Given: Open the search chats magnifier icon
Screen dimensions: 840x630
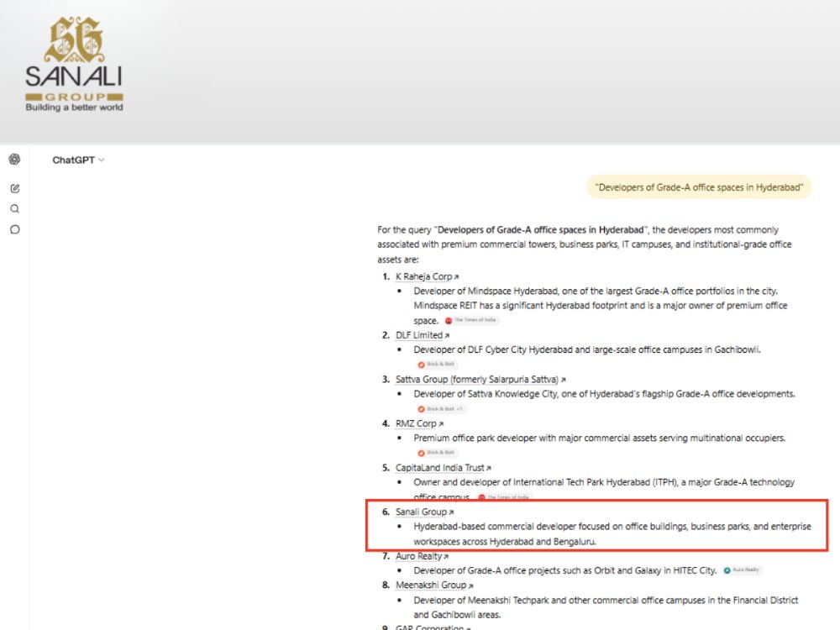Looking at the screenshot, I should [x=14, y=209].
